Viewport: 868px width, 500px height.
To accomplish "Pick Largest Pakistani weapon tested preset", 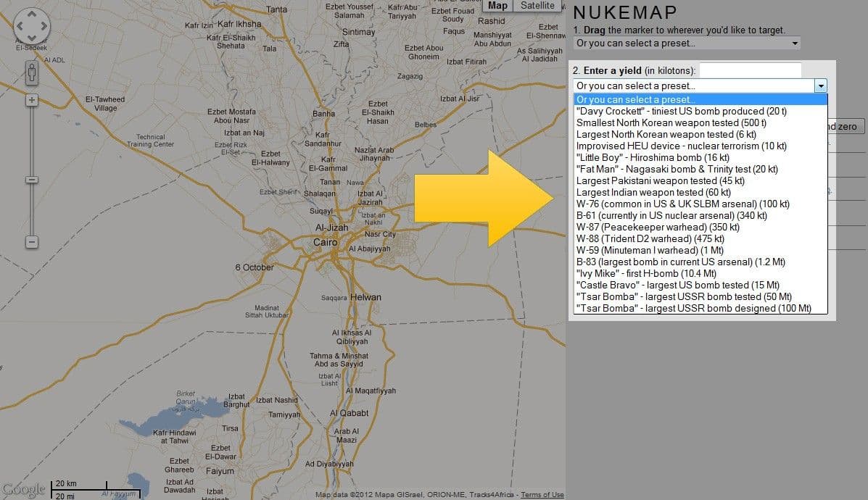I will (x=700, y=181).
